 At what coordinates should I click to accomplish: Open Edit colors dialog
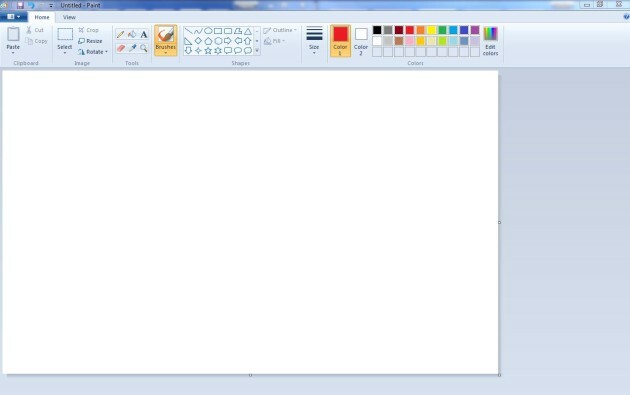490,41
